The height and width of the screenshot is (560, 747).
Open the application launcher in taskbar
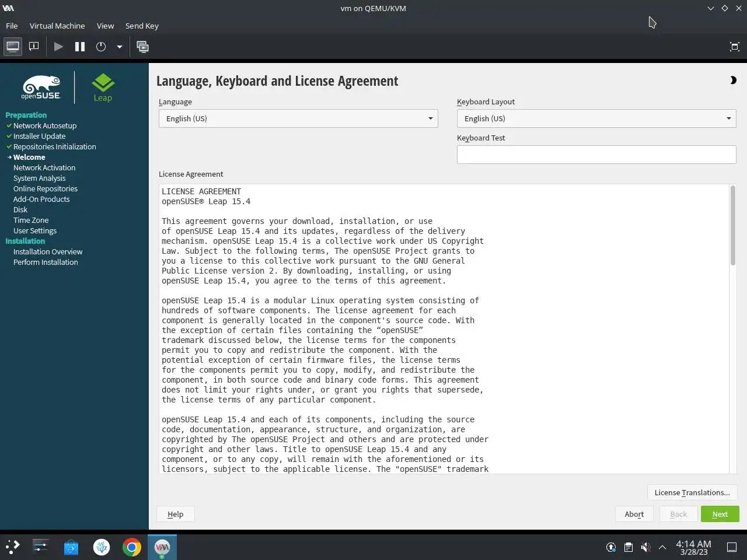click(x=12, y=547)
